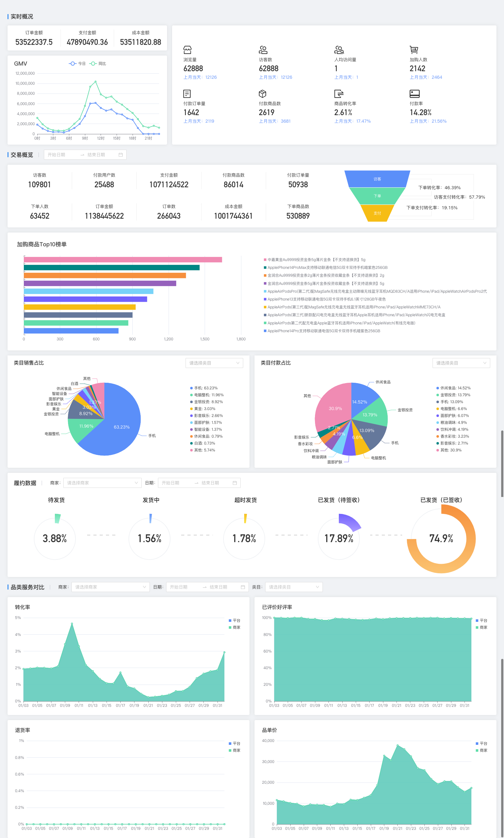
Task: Click 上月当天: 12126 under 浏览量
Action: (x=200, y=77)
